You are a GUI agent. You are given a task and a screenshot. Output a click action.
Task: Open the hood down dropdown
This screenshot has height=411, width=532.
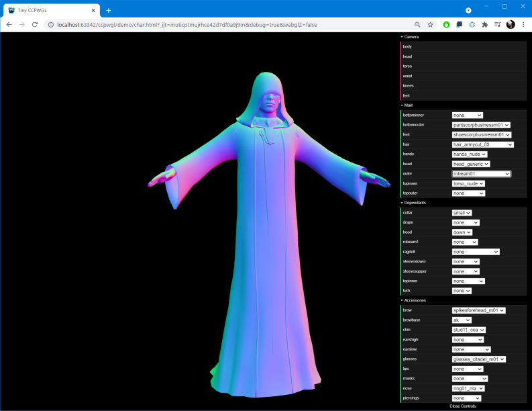pos(462,232)
